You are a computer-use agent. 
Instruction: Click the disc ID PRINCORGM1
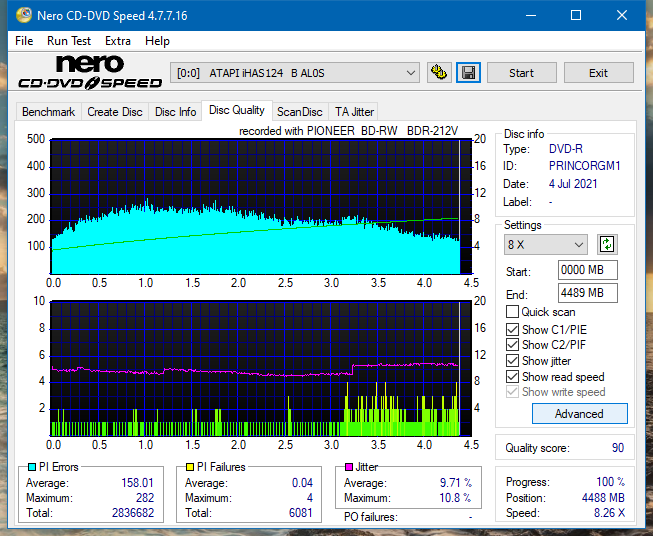pyautogui.click(x=584, y=166)
